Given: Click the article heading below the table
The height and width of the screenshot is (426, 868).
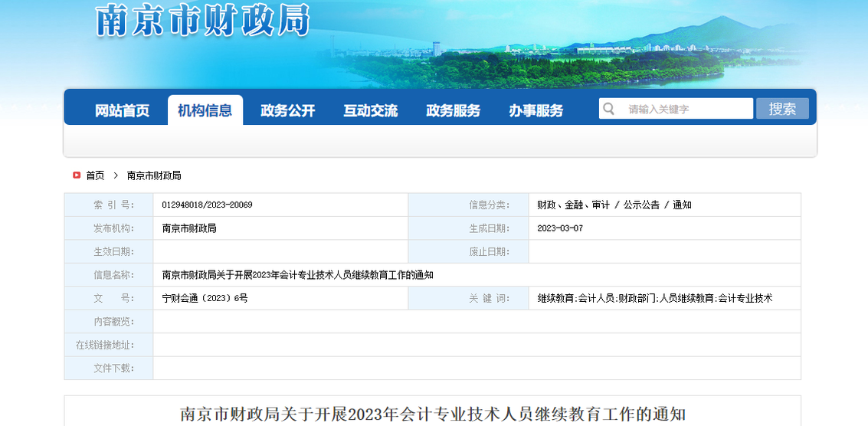Looking at the screenshot, I should pos(433,415).
